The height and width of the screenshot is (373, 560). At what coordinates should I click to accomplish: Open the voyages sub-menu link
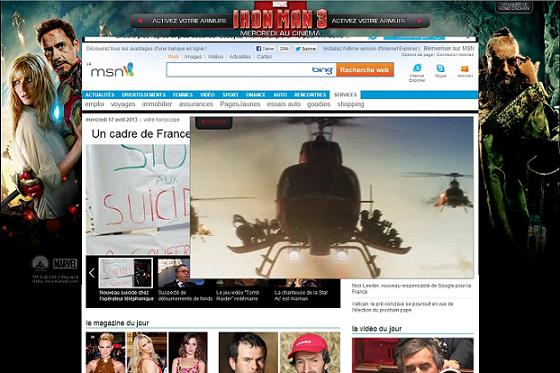coord(123,104)
